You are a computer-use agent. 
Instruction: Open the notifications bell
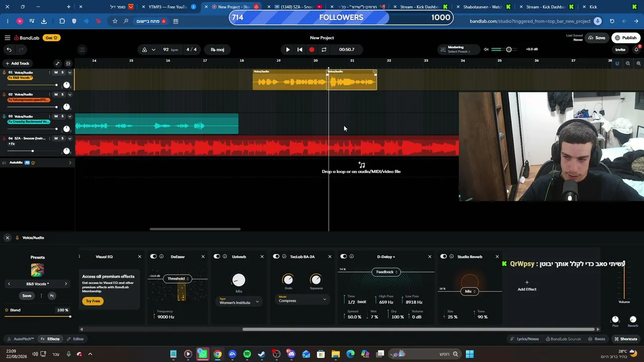[636, 49]
